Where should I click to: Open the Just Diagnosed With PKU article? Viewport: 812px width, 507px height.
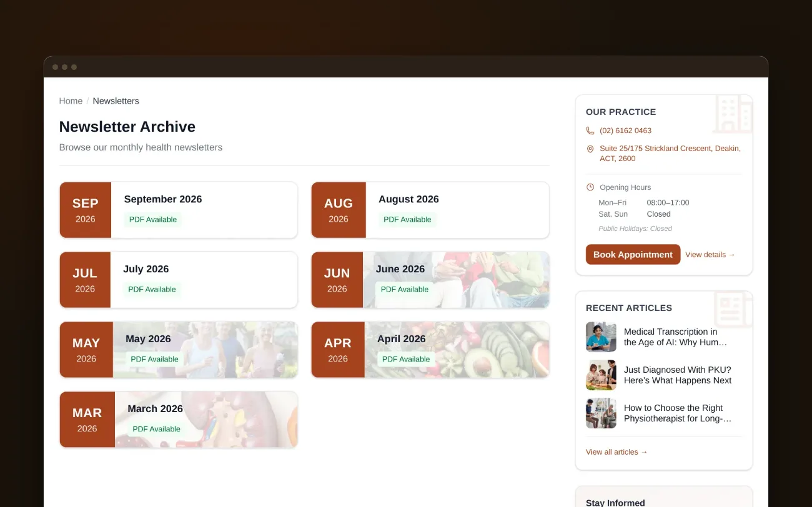point(678,375)
